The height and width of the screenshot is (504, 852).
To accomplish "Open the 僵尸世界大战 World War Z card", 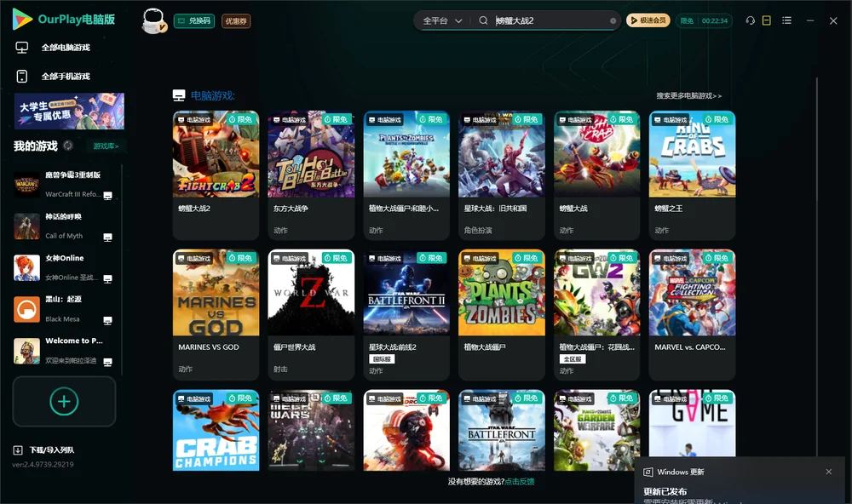I will (x=311, y=314).
